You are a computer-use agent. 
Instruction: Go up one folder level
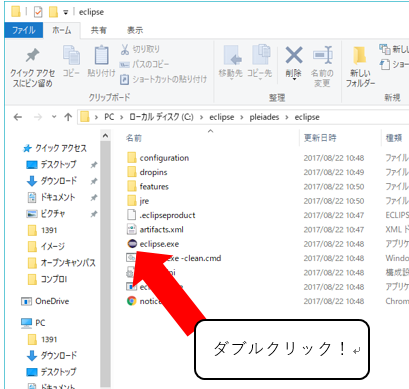[68, 117]
